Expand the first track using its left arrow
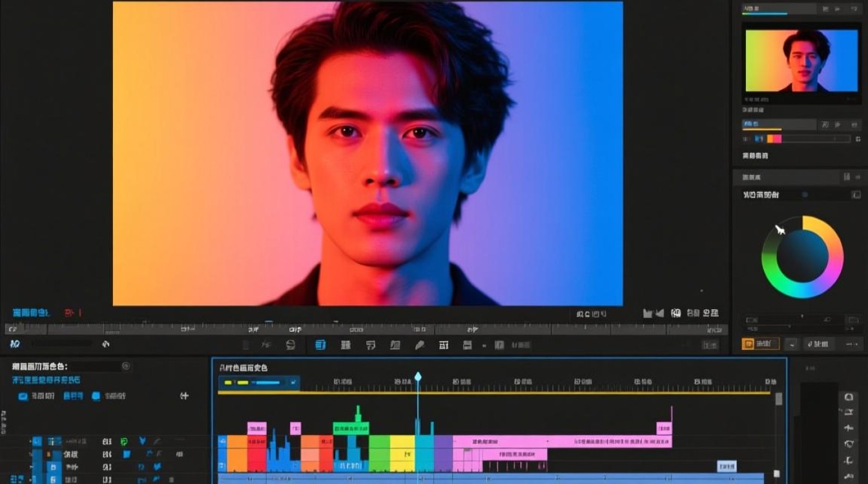Screen dimensions: 868x484 coord(30,441)
